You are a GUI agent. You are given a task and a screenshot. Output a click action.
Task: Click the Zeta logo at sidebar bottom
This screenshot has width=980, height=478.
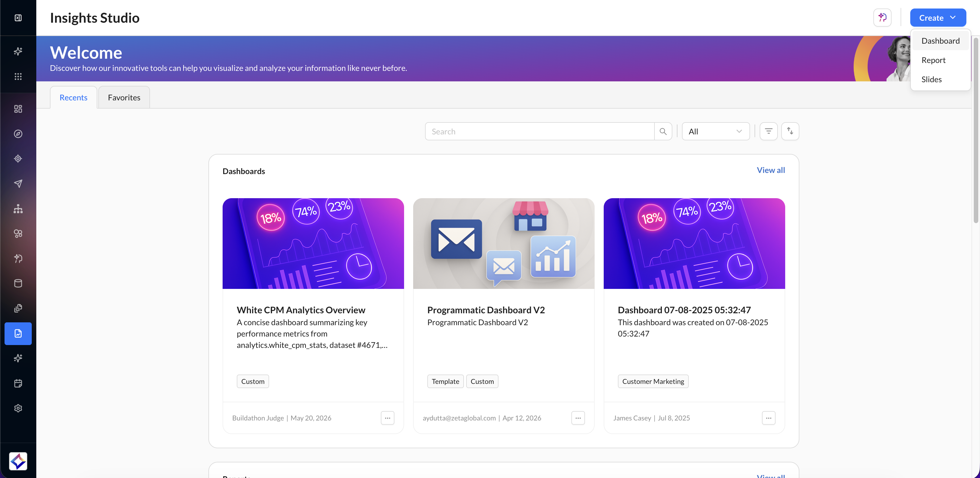point(18,461)
